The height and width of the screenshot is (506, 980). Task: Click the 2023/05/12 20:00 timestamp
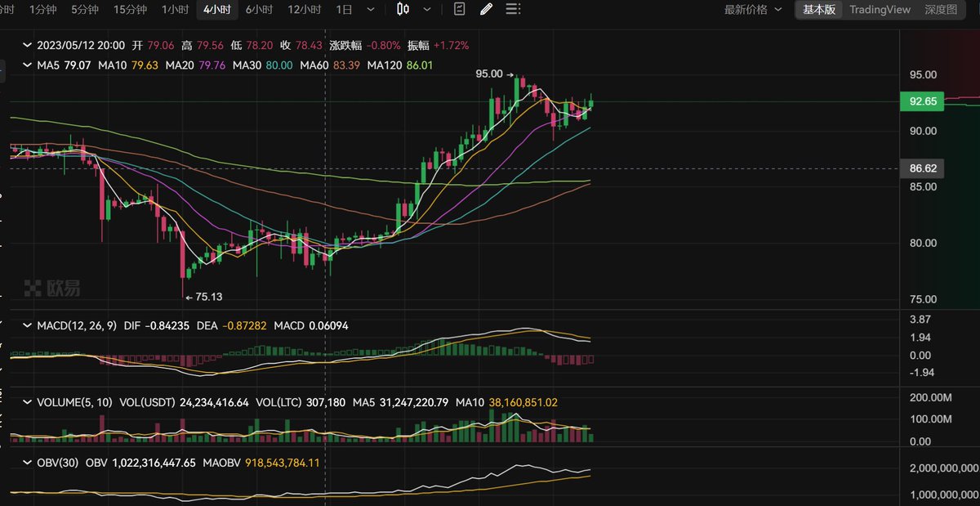click(81, 46)
